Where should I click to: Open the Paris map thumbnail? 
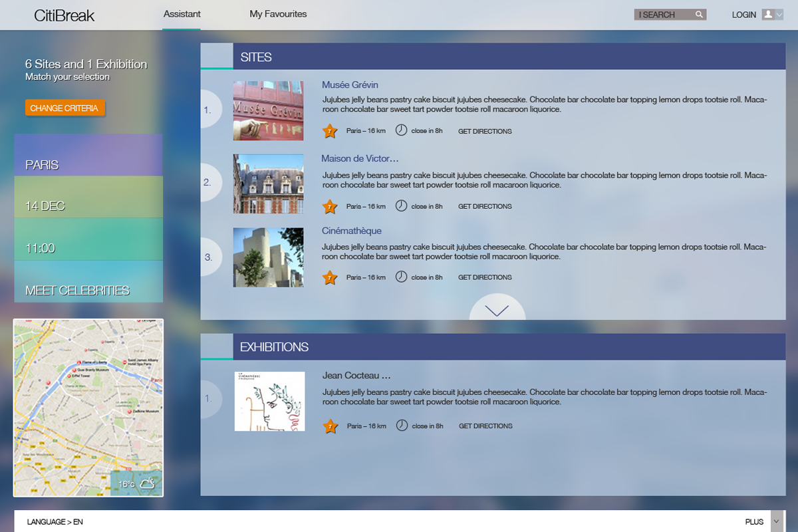(x=88, y=408)
